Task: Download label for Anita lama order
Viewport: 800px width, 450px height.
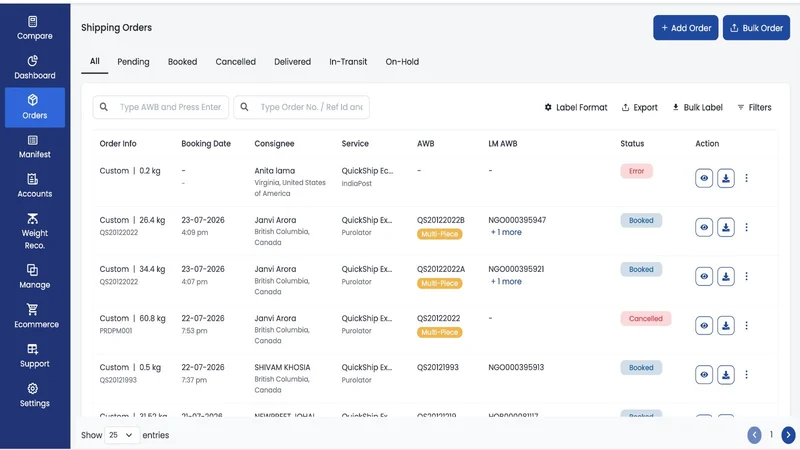Action: tap(726, 178)
